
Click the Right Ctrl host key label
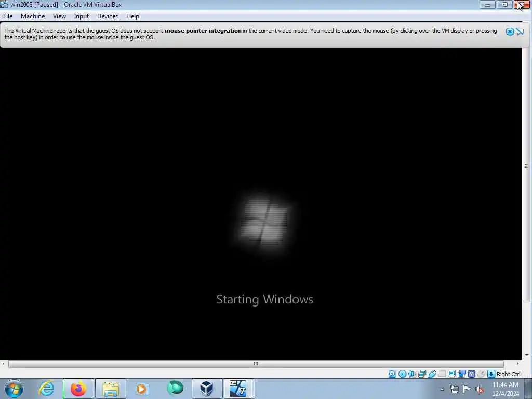click(508, 374)
